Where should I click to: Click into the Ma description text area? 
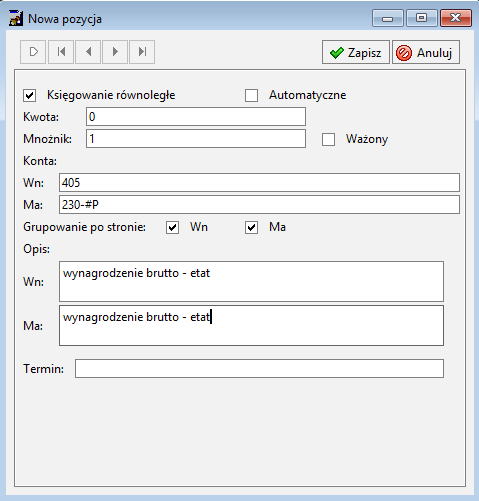251,326
